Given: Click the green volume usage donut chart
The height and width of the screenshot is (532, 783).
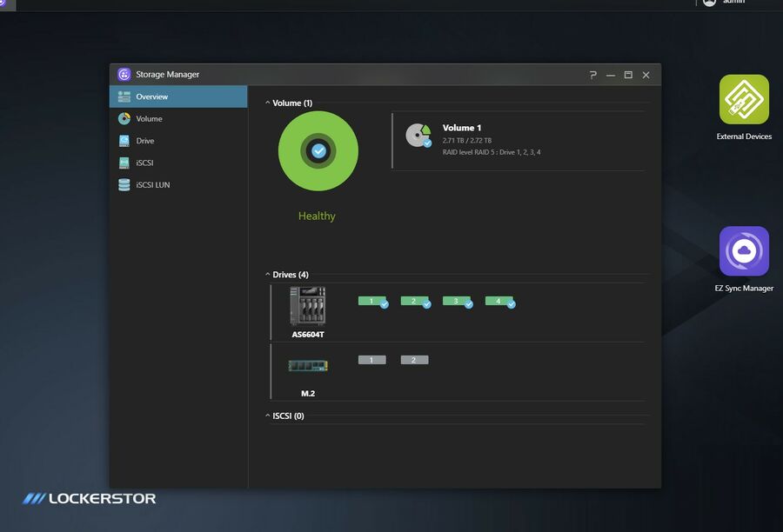Looking at the screenshot, I should 318,150.
